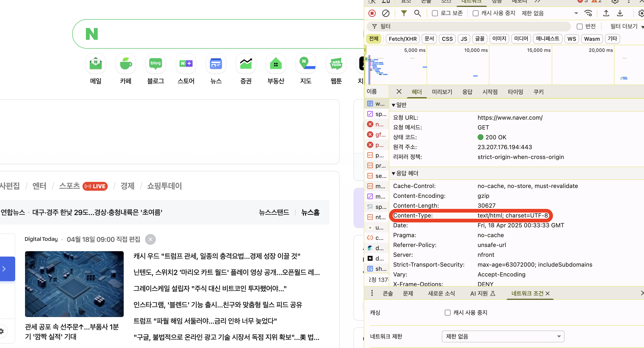
Task: Open the Naver Cafe icon shortcut
Action: tap(126, 64)
